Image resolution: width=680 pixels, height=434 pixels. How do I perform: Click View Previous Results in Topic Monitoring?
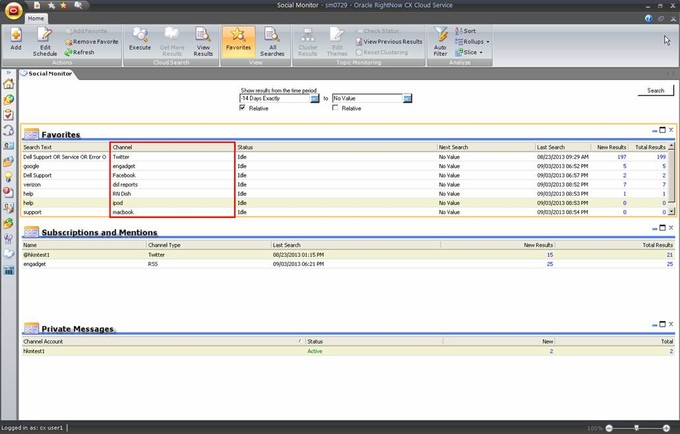(x=391, y=41)
